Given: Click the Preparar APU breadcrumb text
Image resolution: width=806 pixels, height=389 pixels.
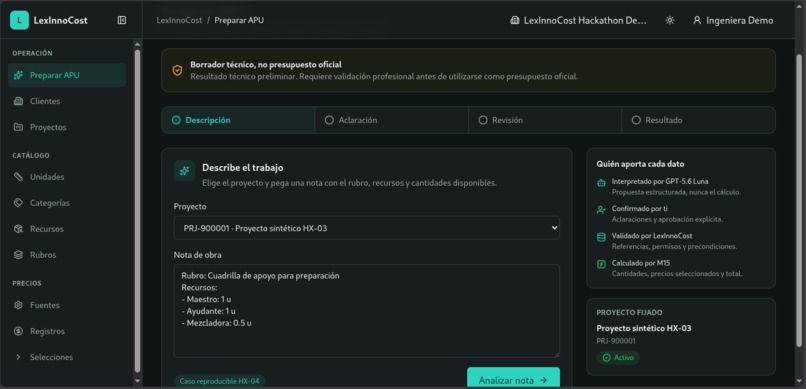Looking at the screenshot, I should (x=239, y=21).
